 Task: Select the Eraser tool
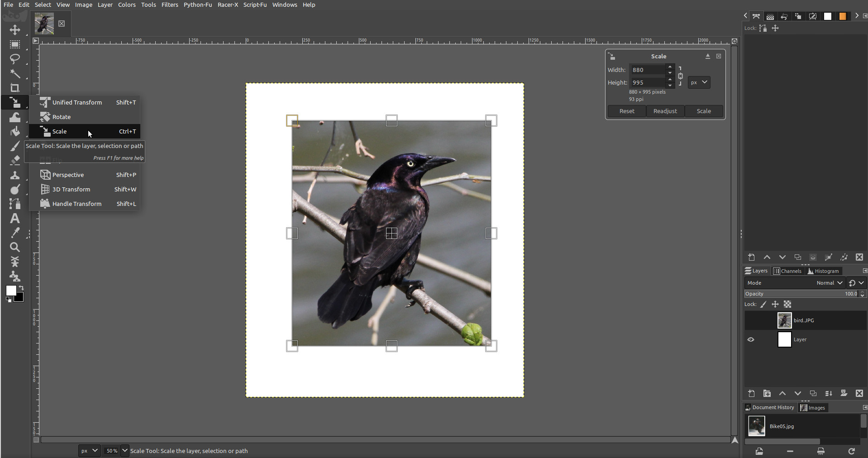15,160
